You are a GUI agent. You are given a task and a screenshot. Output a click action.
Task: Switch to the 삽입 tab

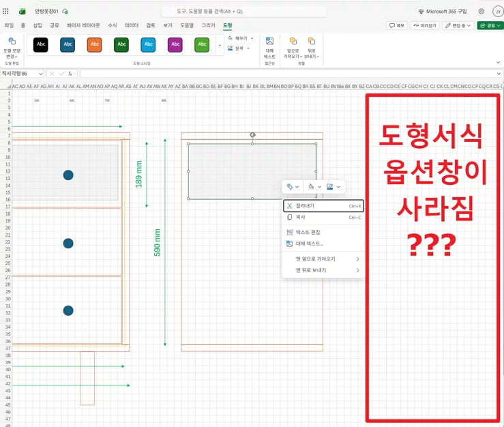tap(38, 25)
